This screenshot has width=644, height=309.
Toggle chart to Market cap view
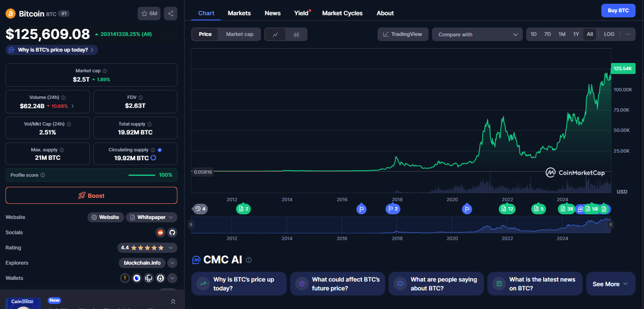(239, 34)
